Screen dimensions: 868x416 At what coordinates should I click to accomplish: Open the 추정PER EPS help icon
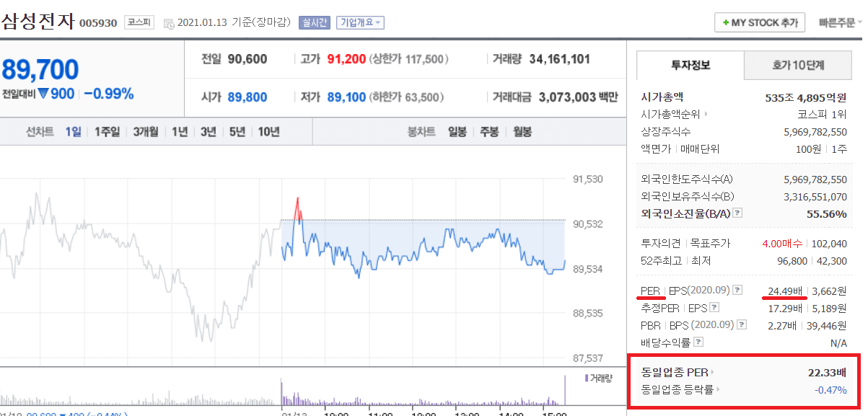click(714, 308)
